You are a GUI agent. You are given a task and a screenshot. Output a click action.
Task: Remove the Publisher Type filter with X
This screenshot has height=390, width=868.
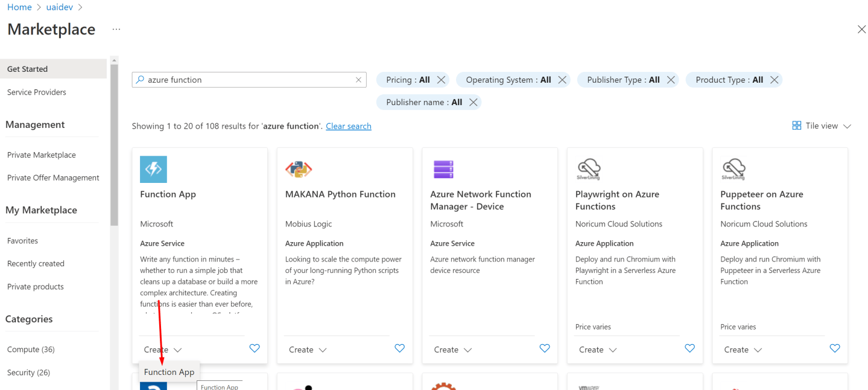pyautogui.click(x=671, y=80)
